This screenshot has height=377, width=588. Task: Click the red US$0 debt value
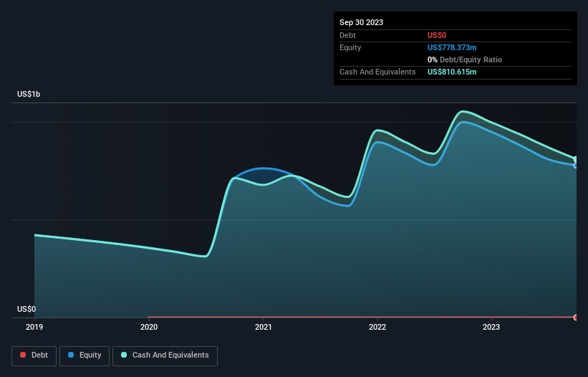click(437, 35)
